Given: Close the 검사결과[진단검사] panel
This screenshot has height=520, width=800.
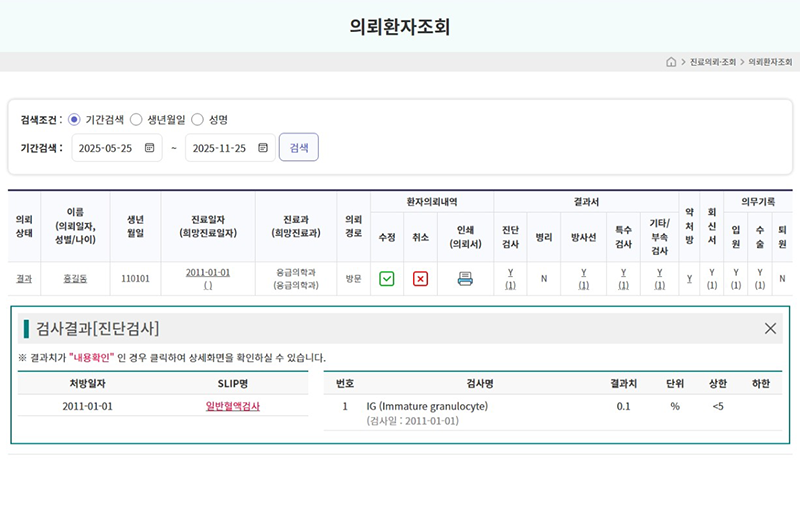Looking at the screenshot, I should tap(770, 328).
